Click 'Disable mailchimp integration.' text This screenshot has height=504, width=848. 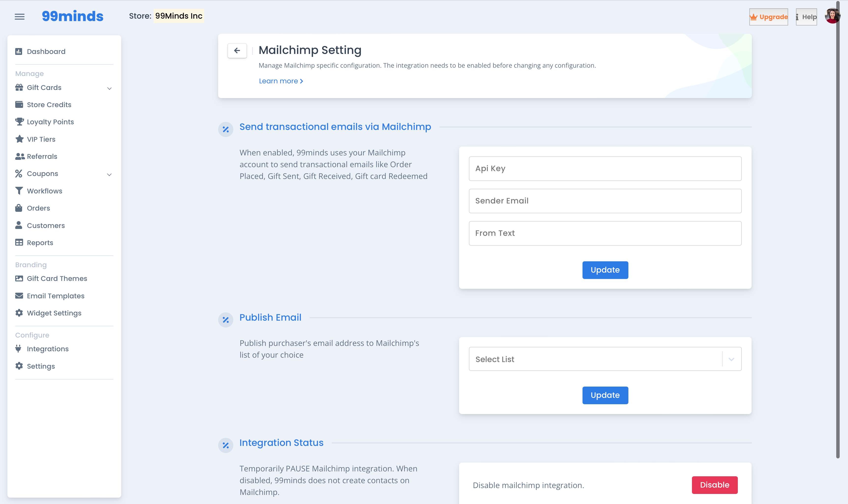pos(528,485)
